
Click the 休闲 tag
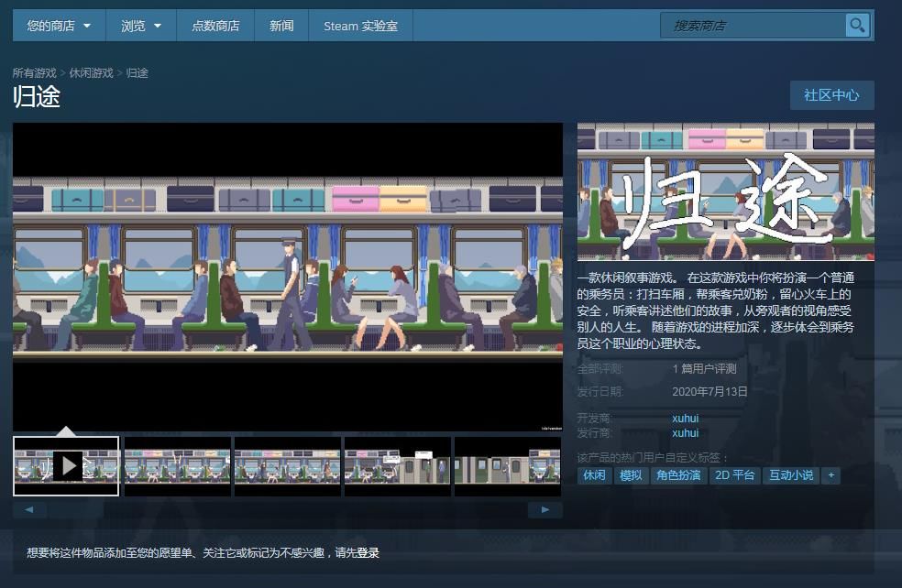coord(594,475)
